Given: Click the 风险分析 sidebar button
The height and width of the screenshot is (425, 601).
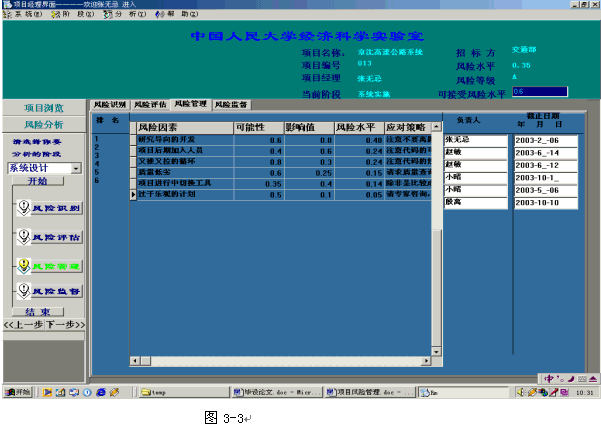Looking at the screenshot, I should tap(44, 125).
